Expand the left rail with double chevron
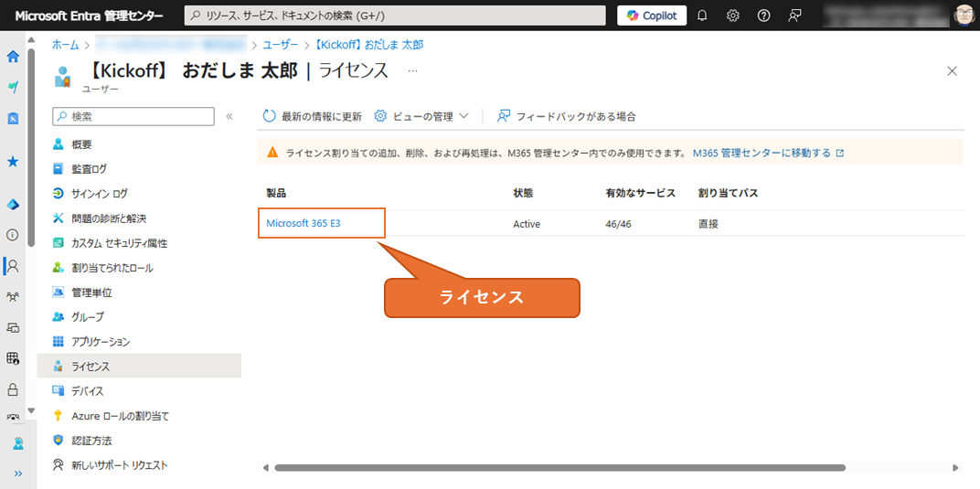The width and height of the screenshot is (980, 489). [18, 473]
